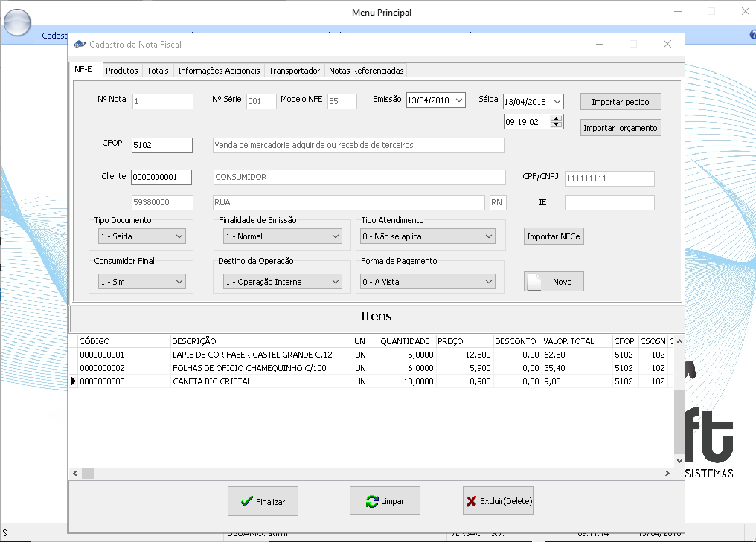Screen dimensions: 756x542
Task: Expand the Tipo Documento dropdown
Action: coord(141,236)
